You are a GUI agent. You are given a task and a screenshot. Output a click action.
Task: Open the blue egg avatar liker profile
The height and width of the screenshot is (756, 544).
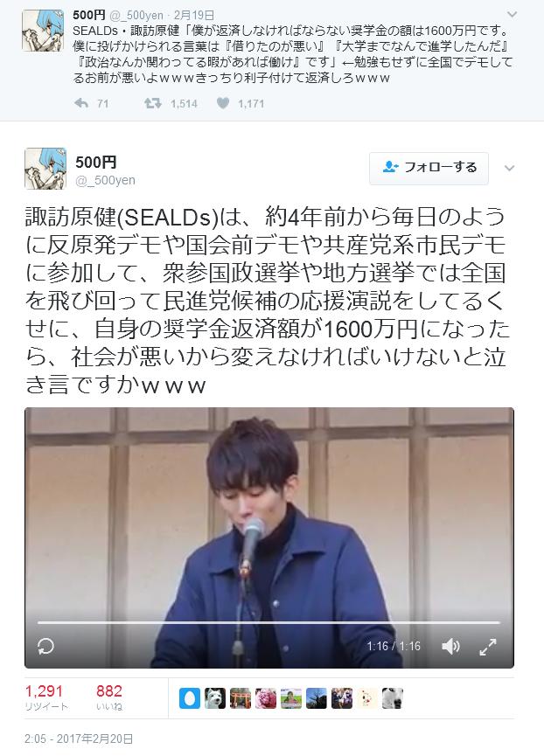click(x=190, y=698)
